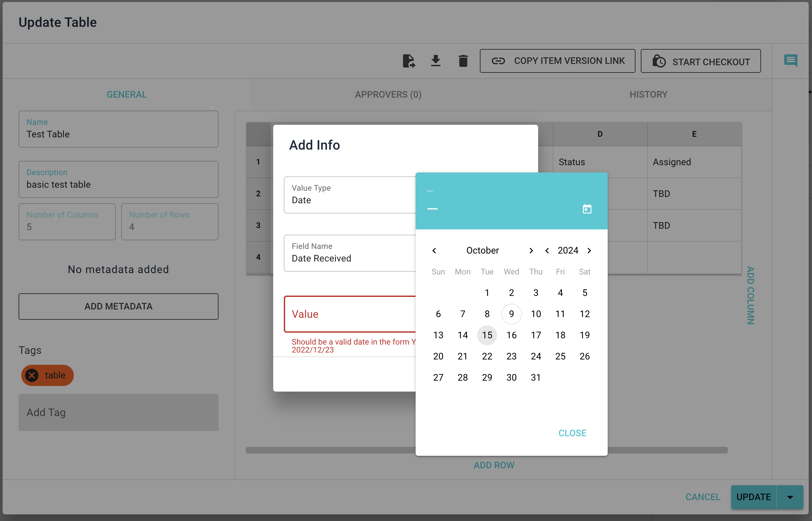Click the ADD METADATA button
This screenshot has width=812, height=521.
pyautogui.click(x=119, y=306)
